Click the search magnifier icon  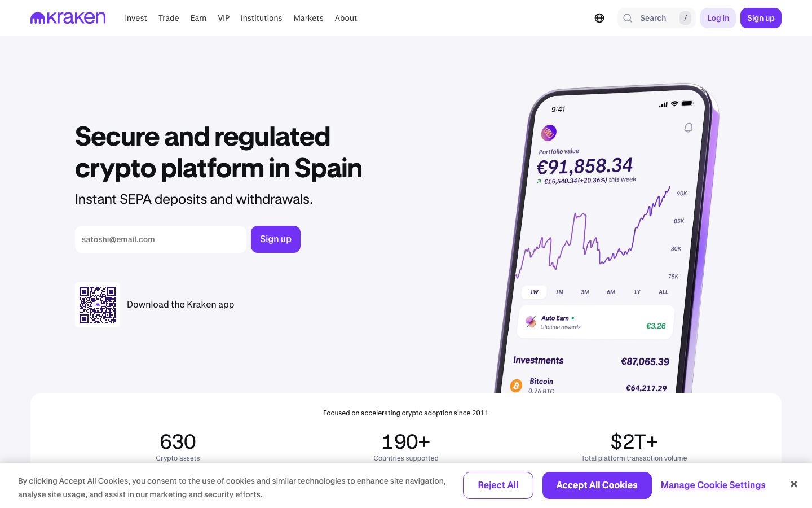pyautogui.click(x=628, y=18)
